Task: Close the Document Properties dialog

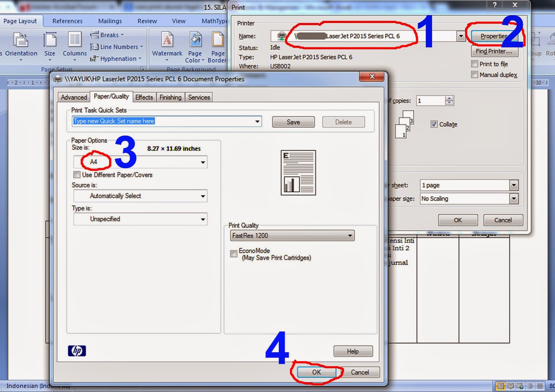Action: [372, 77]
